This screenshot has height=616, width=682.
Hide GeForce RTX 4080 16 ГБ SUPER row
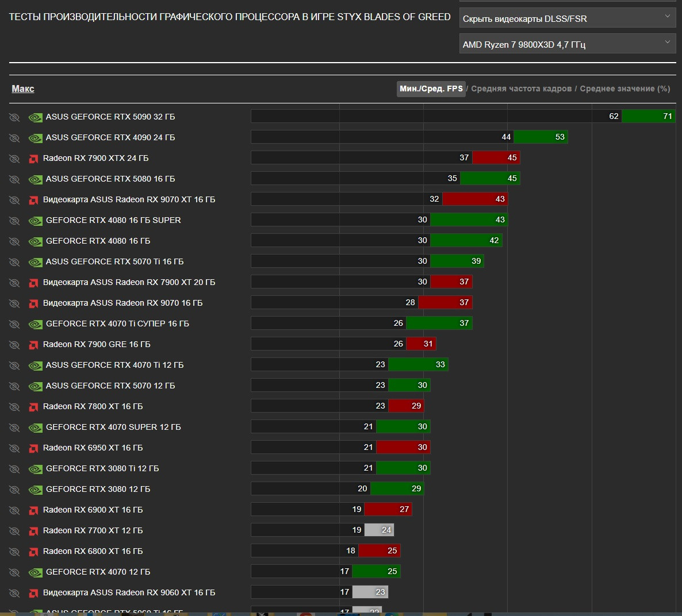tap(14, 221)
